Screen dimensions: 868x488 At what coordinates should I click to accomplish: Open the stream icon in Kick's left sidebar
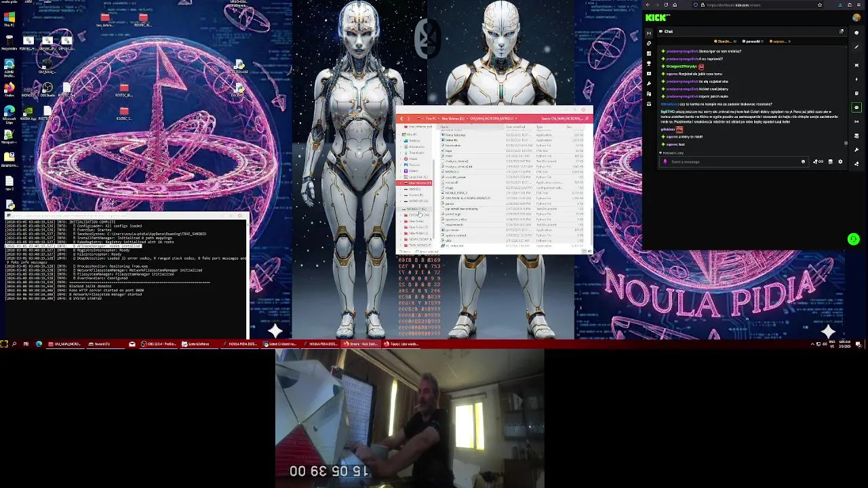(649, 33)
